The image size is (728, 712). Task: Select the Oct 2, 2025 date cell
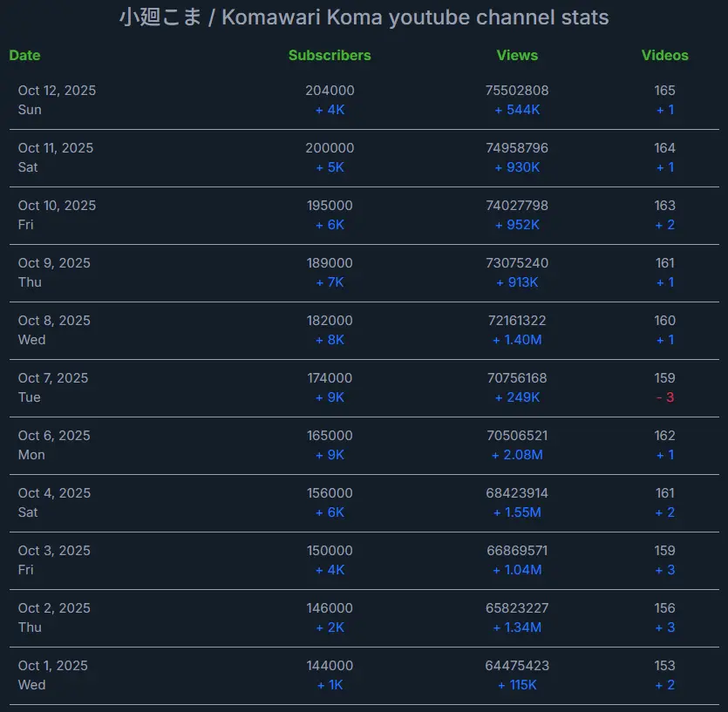[54, 608]
